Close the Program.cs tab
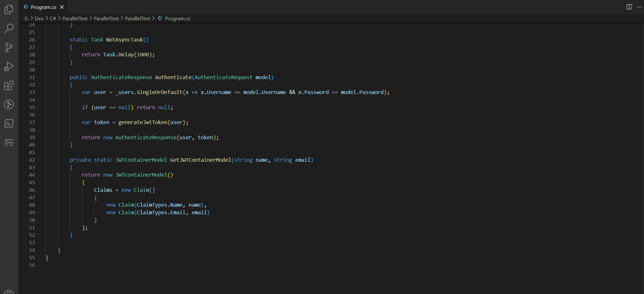 pyautogui.click(x=62, y=7)
